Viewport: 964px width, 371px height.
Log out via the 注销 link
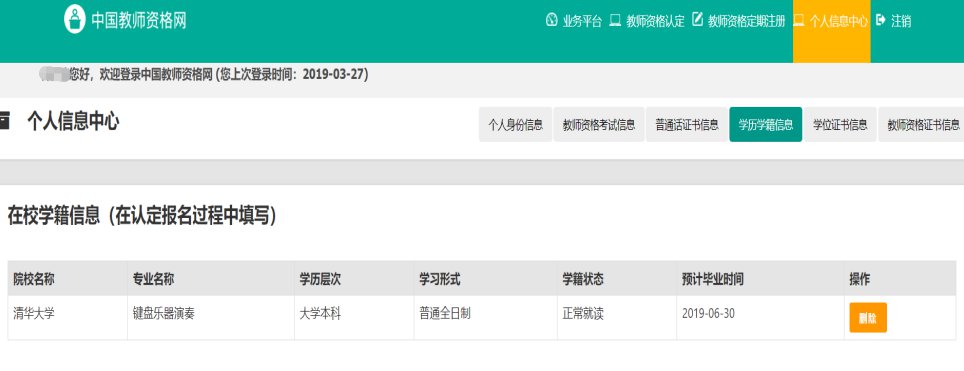point(901,21)
